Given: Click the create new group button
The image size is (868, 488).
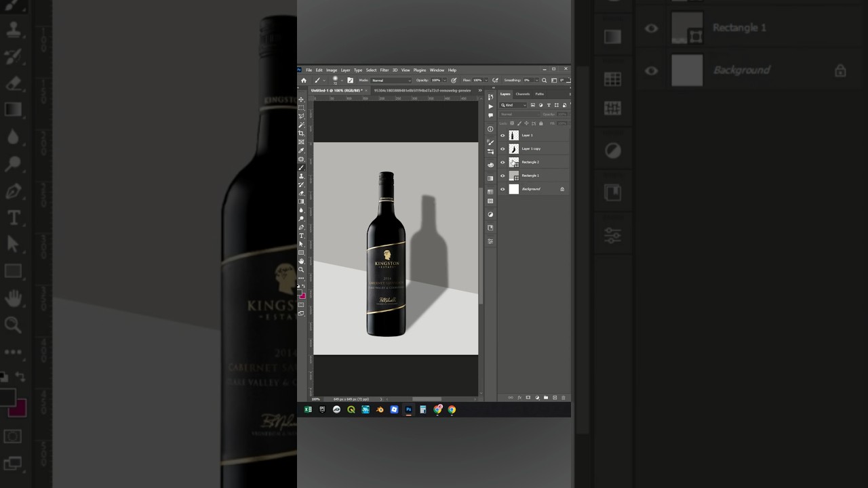Looking at the screenshot, I should [x=546, y=398].
